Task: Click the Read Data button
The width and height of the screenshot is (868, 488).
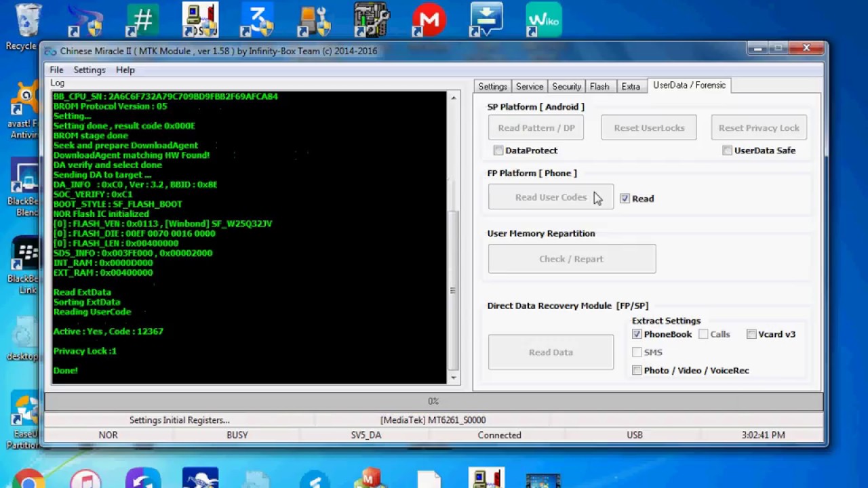Action: 551,352
